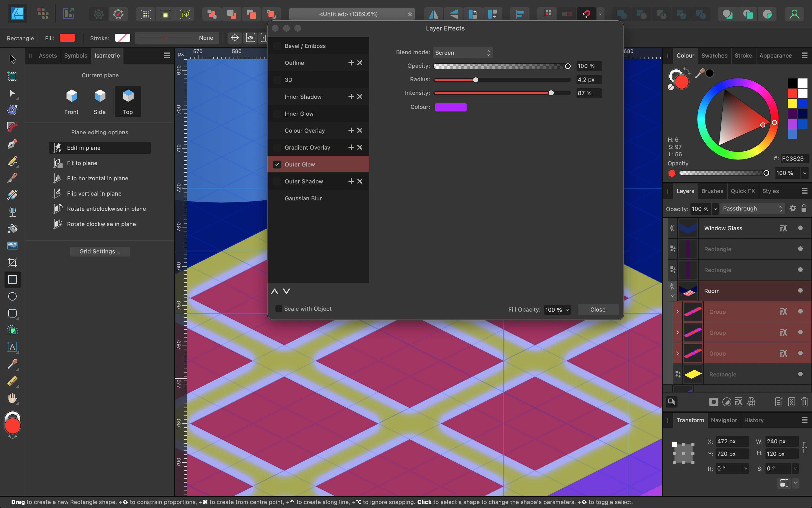The height and width of the screenshot is (508, 812).
Task: Click the Adjustments icon in Layers panel
Action: tap(727, 402)
